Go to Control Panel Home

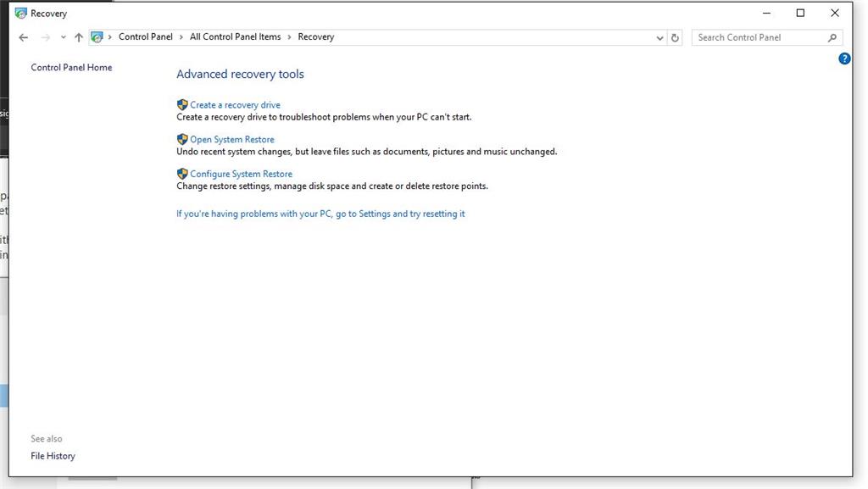[x=71, y=68]
